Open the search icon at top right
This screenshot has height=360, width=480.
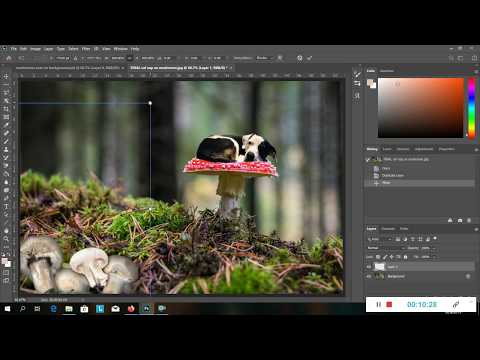pos(451,58)
